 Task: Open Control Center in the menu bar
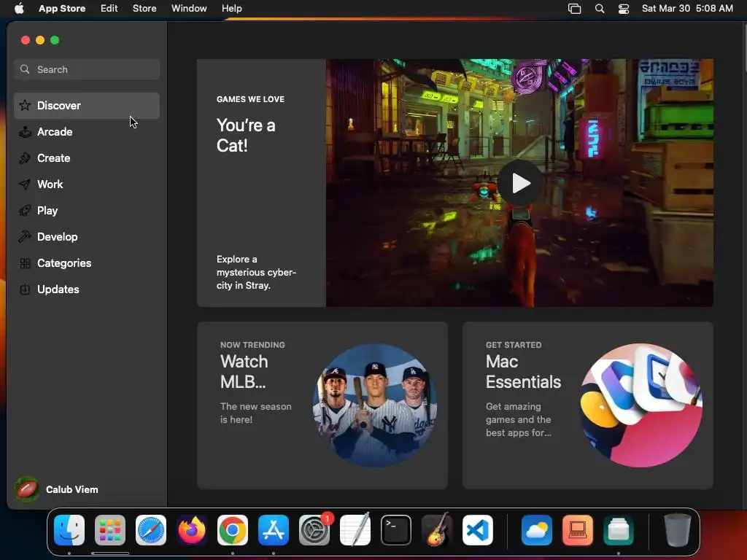[x=624, y=9]
